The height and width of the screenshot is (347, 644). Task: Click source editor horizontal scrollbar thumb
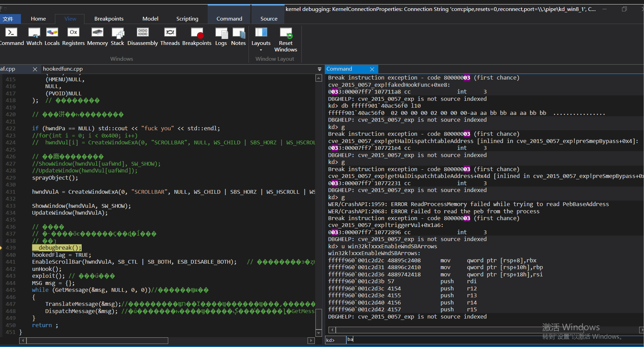(97, 340)
